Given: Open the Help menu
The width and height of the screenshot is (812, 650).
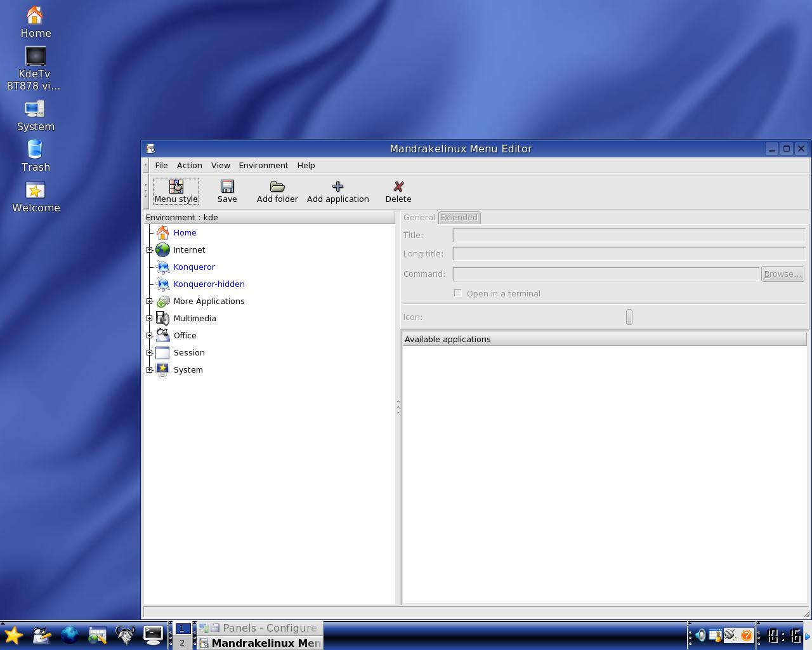Looking at the screenshot, I should pos(306,165).
